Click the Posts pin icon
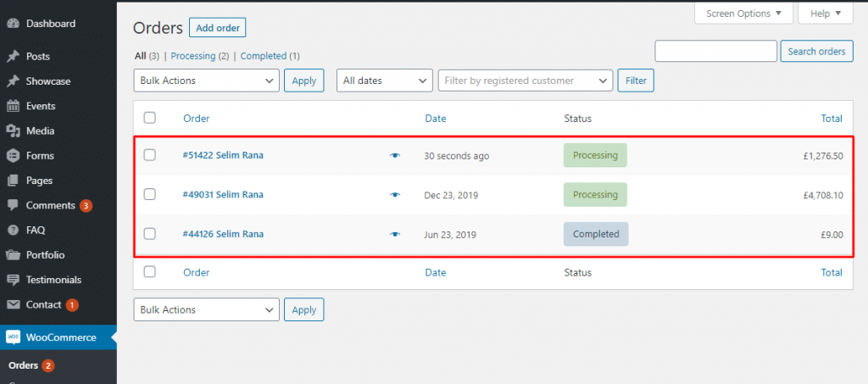868x384 pixels. (13, 57)
